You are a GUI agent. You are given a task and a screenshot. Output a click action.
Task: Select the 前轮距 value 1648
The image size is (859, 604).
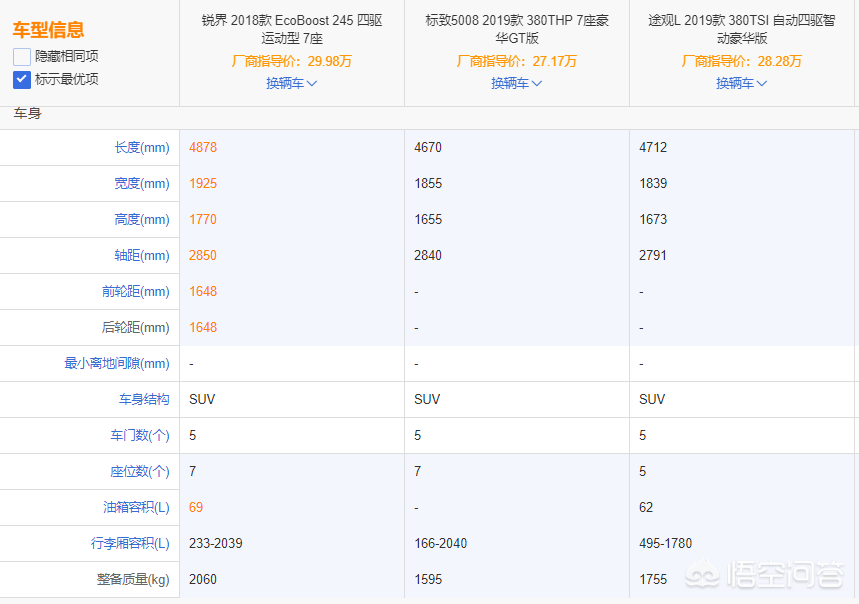pos(203,292)
